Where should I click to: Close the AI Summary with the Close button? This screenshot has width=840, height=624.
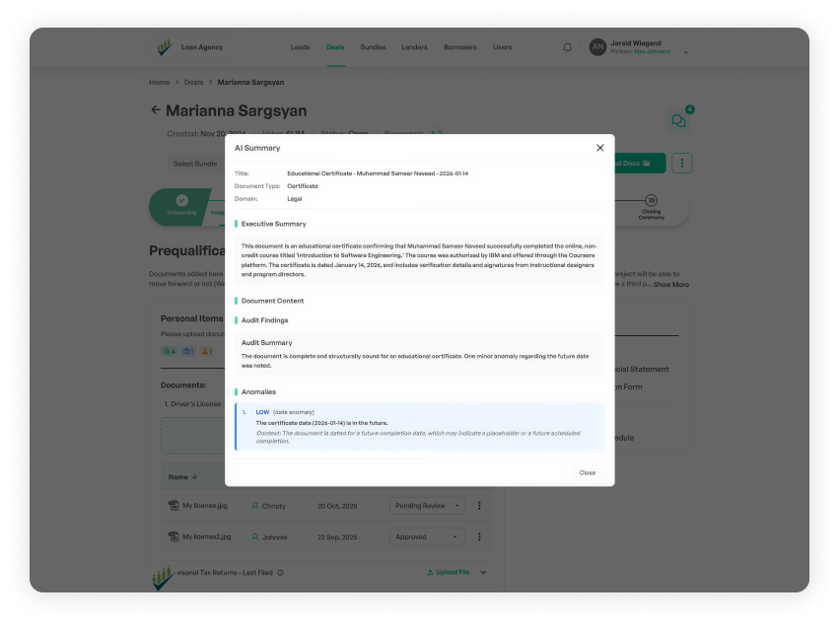tap(587, 472)
